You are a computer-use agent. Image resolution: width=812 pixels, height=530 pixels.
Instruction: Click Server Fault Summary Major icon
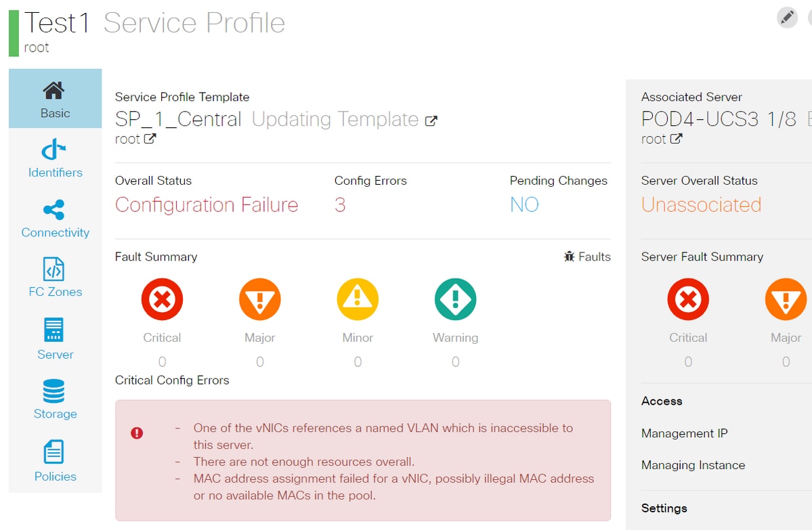click(786, 299)
